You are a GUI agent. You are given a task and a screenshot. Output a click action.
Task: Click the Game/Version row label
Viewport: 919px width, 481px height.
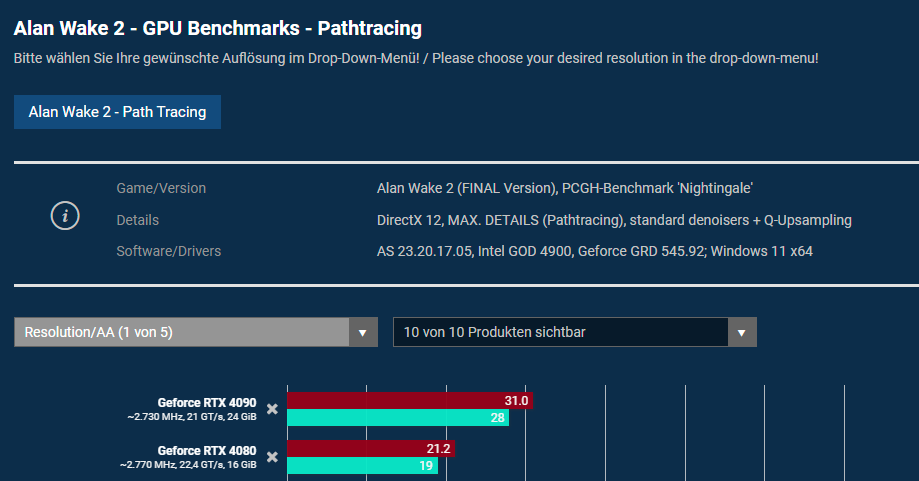coord(161,188)
